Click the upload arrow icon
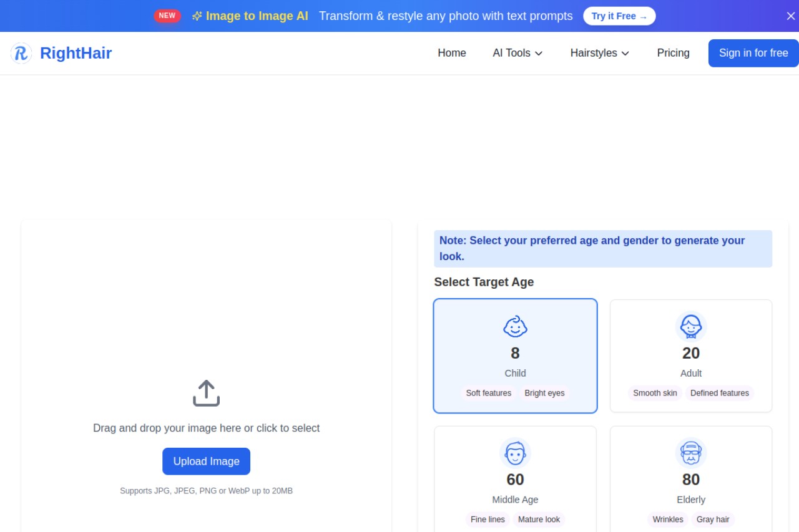Image resolution: width=799 pixels, height=532 pixels. (206, 393)
